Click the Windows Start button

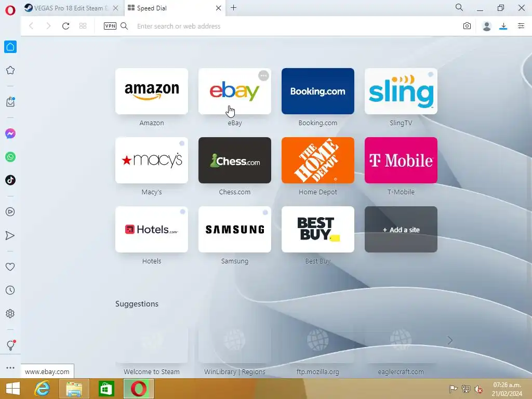[x=13, y=389]
